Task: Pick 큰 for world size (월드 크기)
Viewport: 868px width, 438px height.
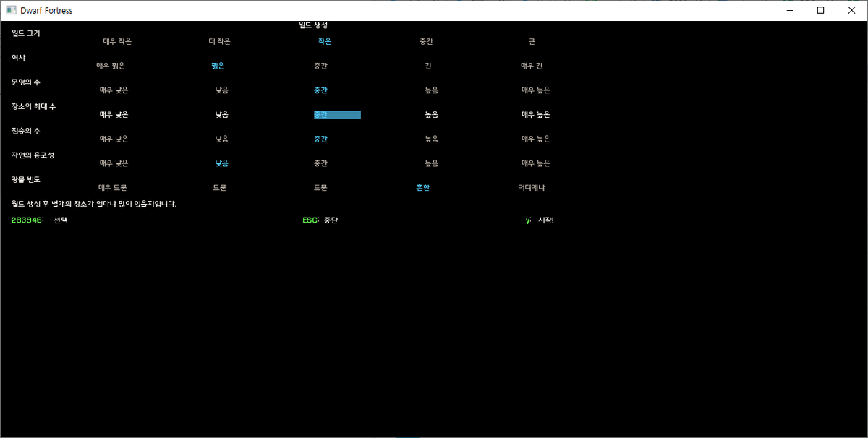Action: pos(532,42)
